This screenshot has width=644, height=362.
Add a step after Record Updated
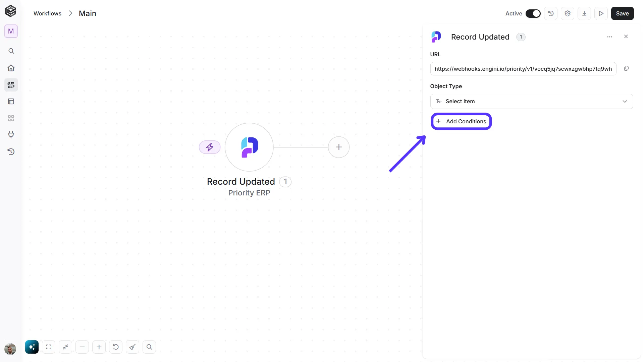[x=339, y=147]
